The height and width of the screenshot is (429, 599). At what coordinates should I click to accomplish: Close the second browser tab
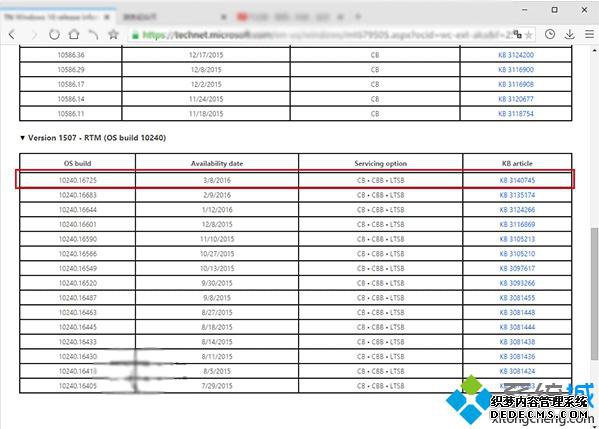pyautogui.click(x=223, y=17)
